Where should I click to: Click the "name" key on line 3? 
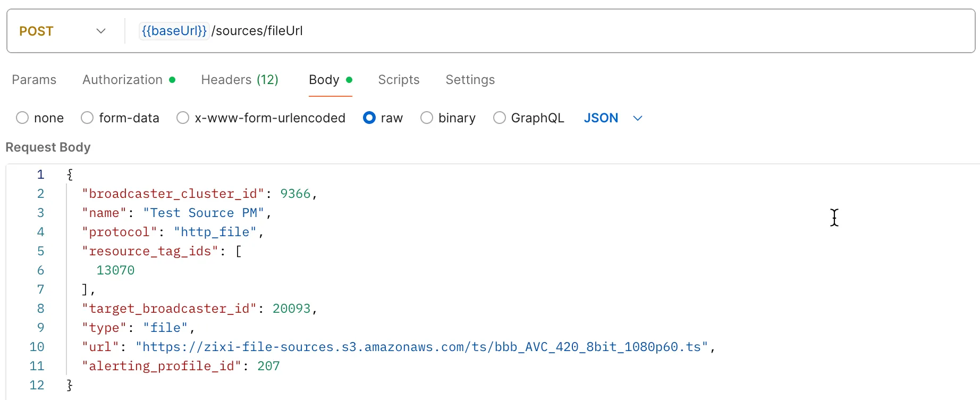(x=104, y=213)
